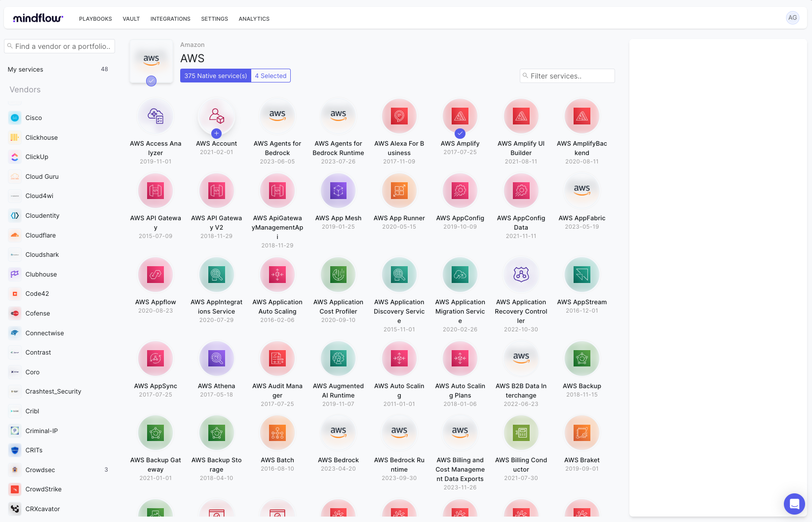This screenshot has width=812, height=522.
Task: Select the AWS Audit Manager icon
Action: (x=277, y=359)
